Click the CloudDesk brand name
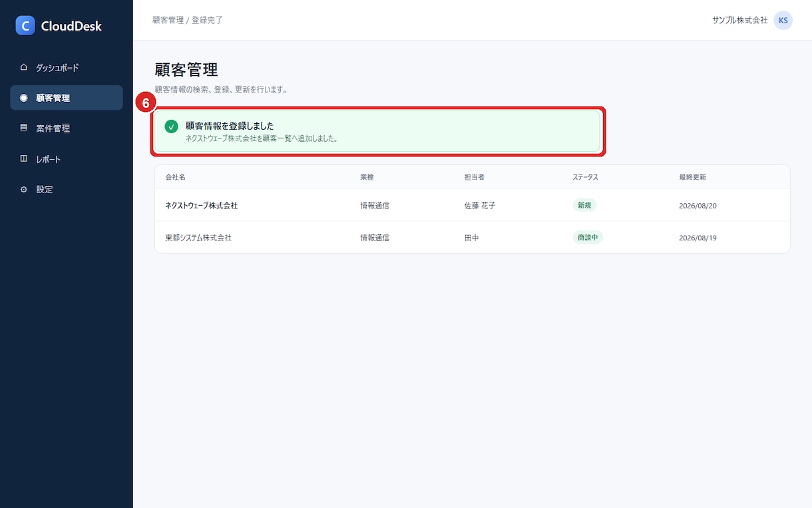The image size is (812, 508). [x=71, y=27]
